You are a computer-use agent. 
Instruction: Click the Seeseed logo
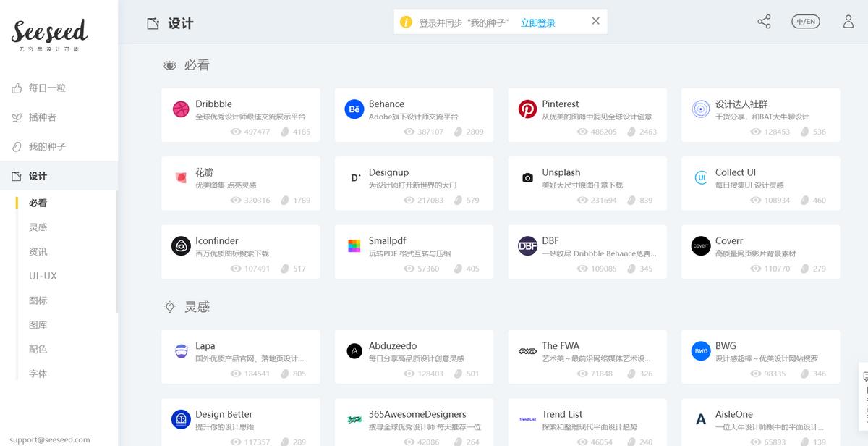(x=49, y=35)
